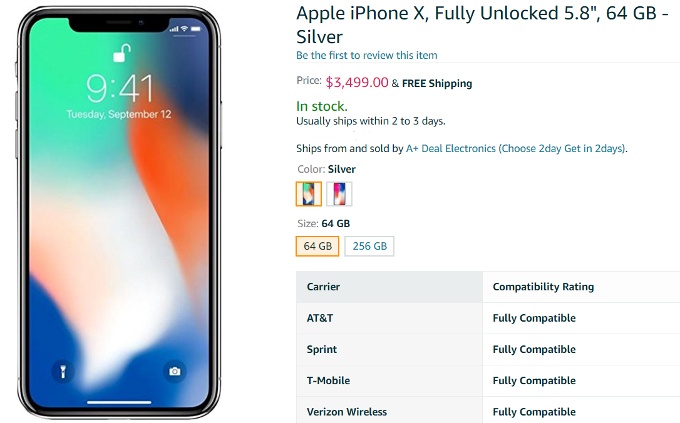Select the Silver color swatch
This screenshot has height=423, width=680.
(309, 194)
